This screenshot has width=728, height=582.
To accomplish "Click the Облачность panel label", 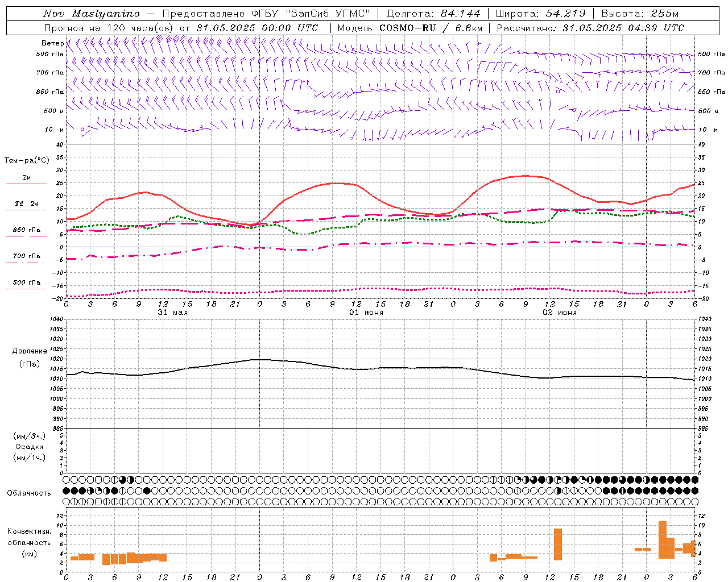I will (x=29, y=493).
